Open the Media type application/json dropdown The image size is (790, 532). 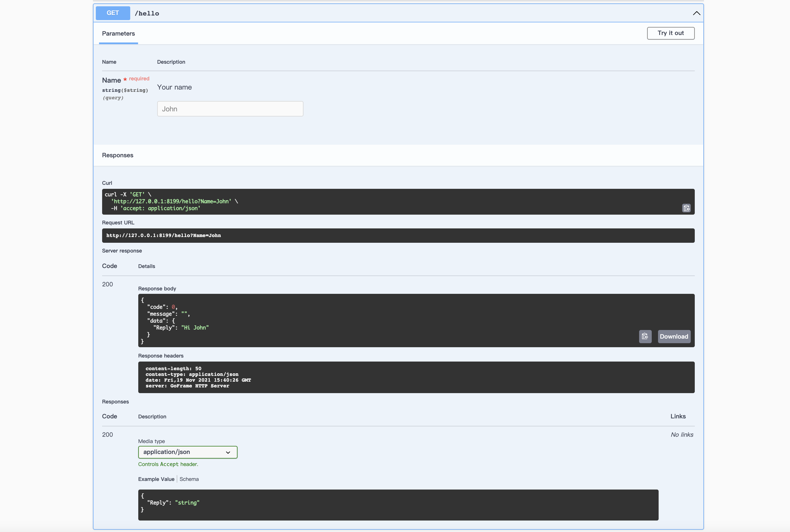pos(188,452)
